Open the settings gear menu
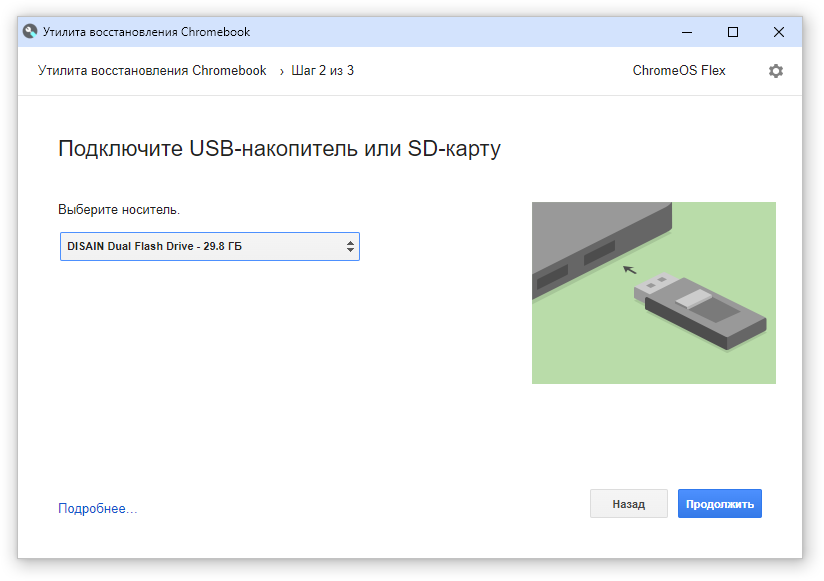The image size is (824, 581). 776,71
